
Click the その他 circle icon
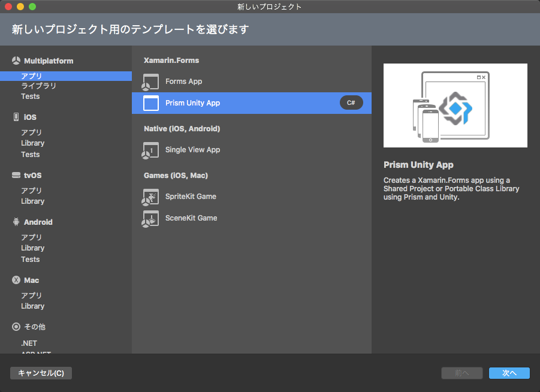click(16, 327)
